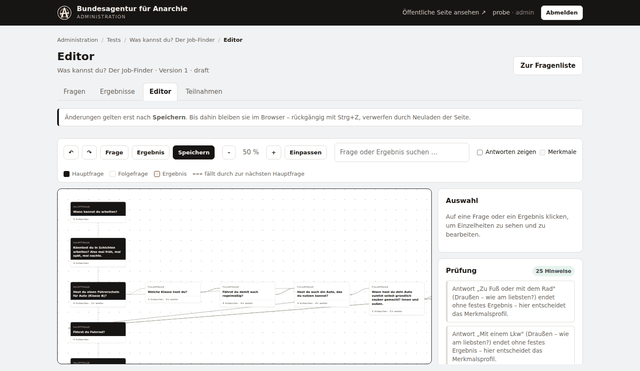This screenshot has height=371, width=640.
Task: Click the Abmelden button
Action: click(562, 13)
